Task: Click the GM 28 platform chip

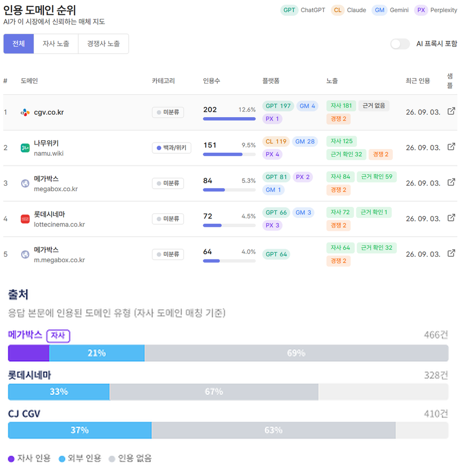Action: [x=305, y=141]
